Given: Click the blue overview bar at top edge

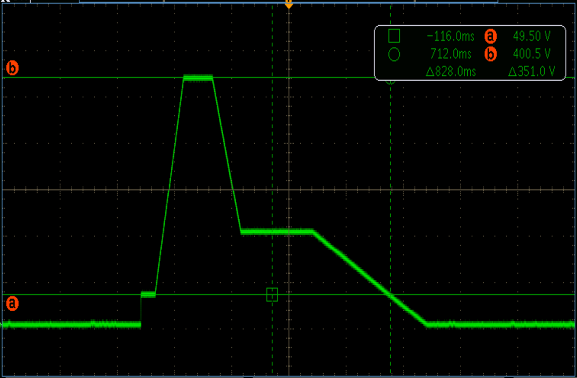Looking at the screenshot, I should point(288,1).
